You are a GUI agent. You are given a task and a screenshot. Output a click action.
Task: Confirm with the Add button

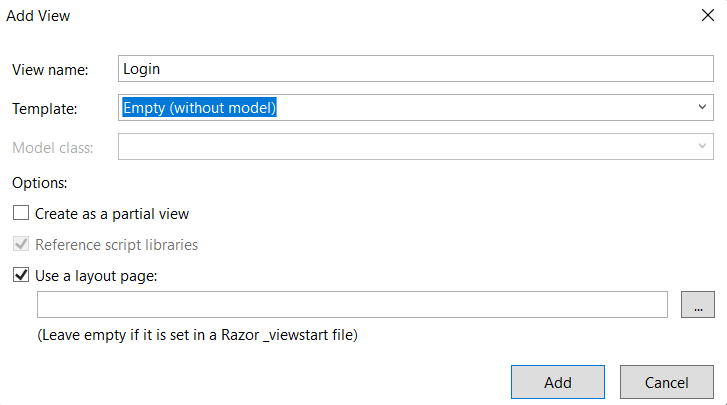pos(558,382)
